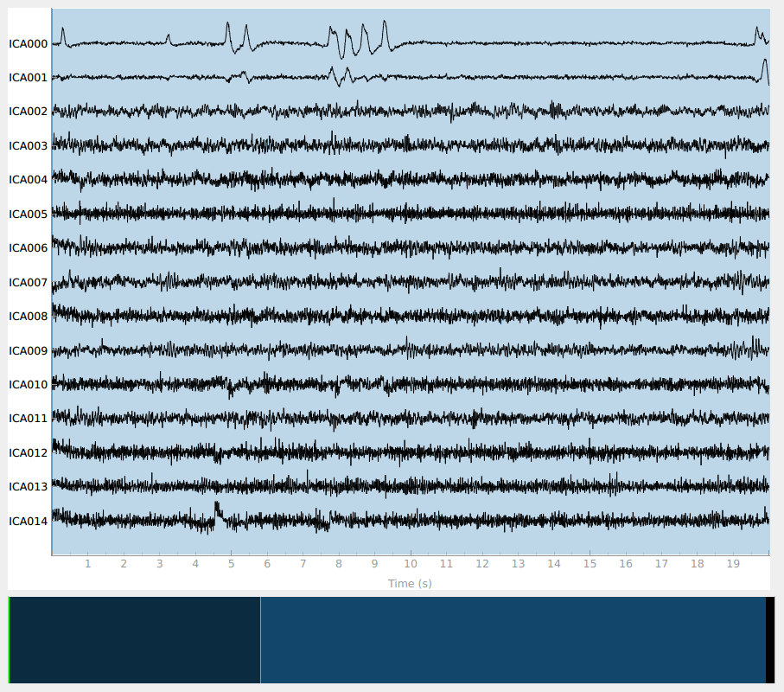This screenshot has height=692, width=784.
Task: Click the black end segment of overview bar
Action: (769, 640)
